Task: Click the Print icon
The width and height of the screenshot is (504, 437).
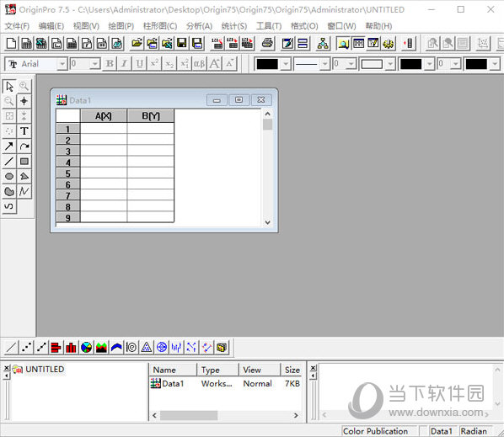Action: tap(267, 43)
